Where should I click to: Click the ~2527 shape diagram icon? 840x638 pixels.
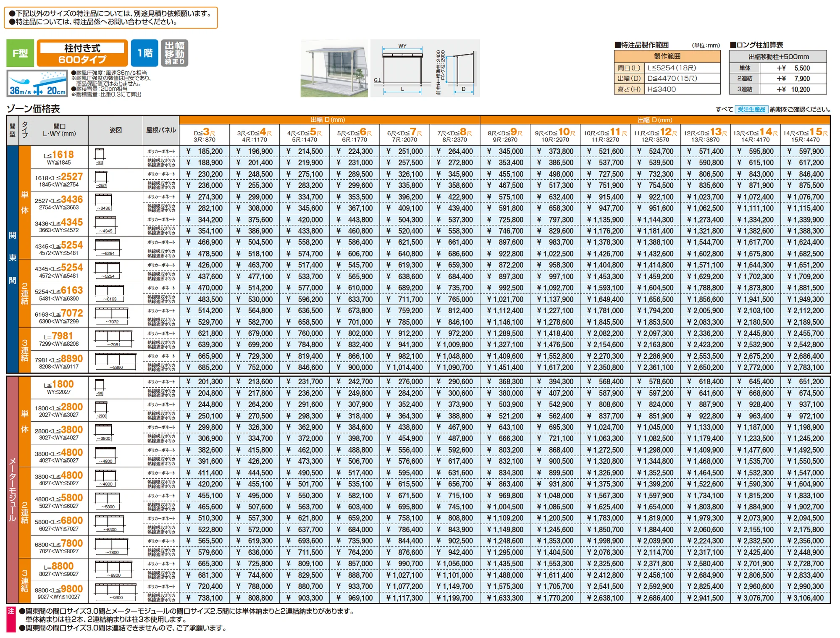tap(101, 179)
